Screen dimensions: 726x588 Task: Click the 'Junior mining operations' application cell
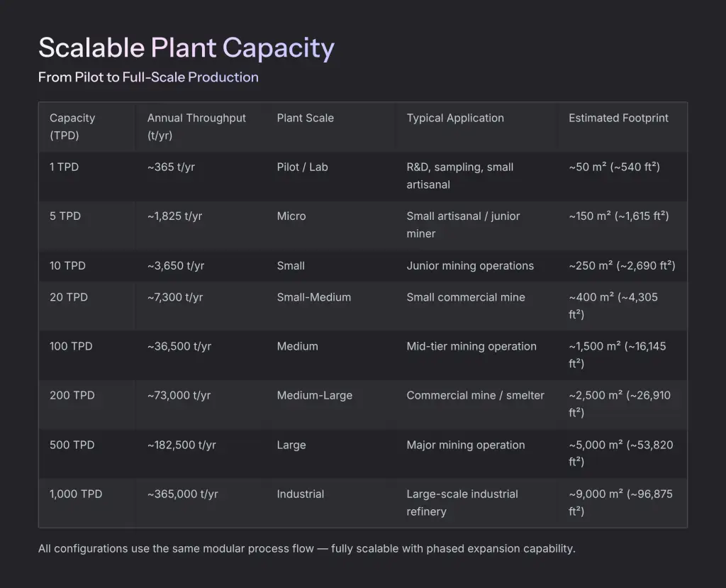point(470,266)
